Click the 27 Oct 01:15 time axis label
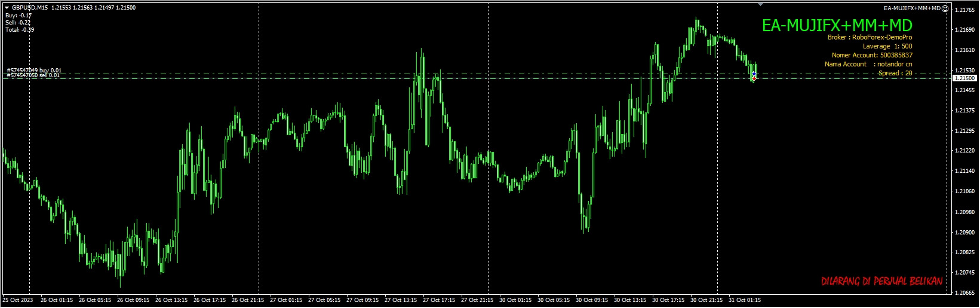This screenshot has width=980, height=308. (x=286, y=300)
